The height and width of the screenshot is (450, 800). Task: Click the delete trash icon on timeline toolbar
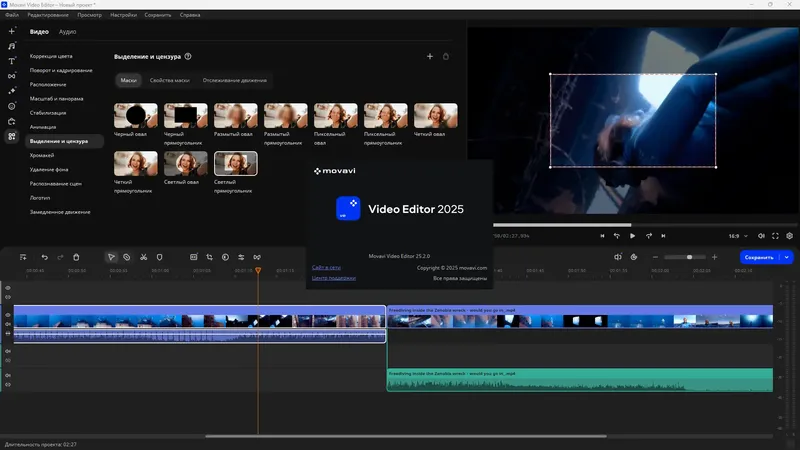pos(76,257)
